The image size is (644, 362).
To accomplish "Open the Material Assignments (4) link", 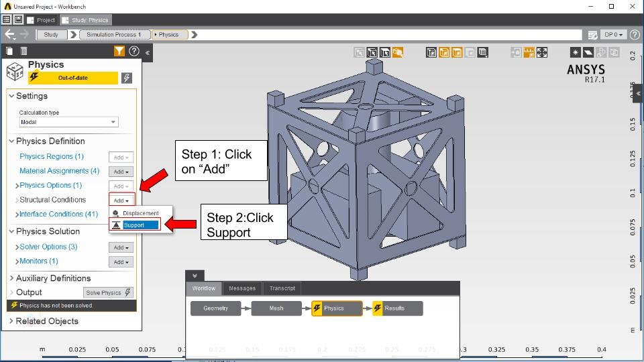I will 60,171.
